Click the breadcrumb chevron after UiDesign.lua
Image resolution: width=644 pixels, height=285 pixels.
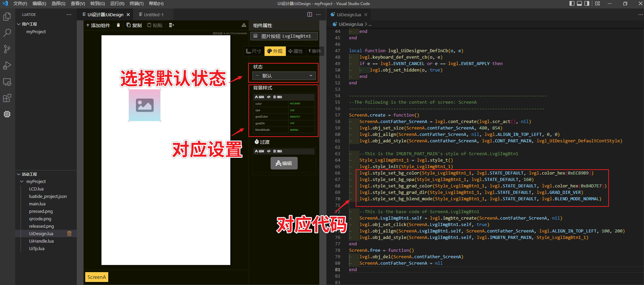366,24
